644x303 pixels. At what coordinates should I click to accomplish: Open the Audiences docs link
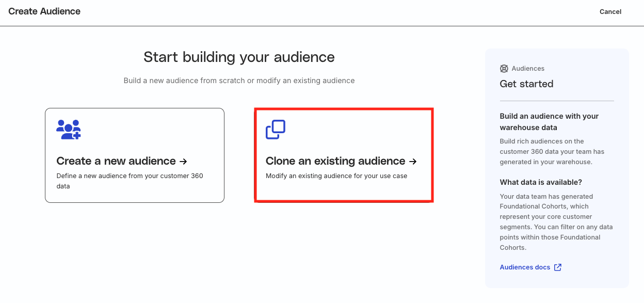(525, 267)
